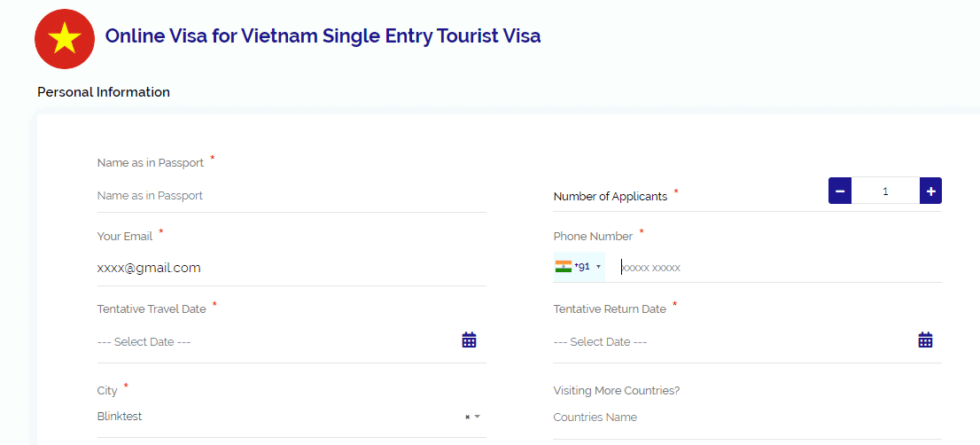Image resolution: width=980 pixels, height=445 pixels.
Task: Click the applicants count value box
Action: tap(885, 191)
